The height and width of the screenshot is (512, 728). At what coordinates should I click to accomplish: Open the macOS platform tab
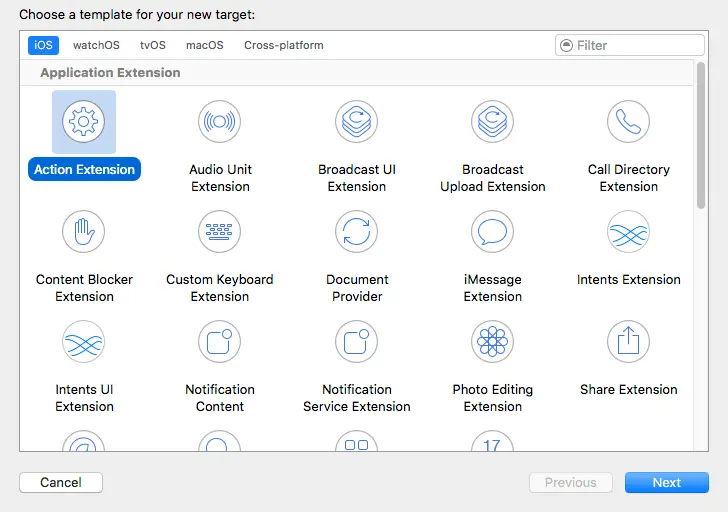pyautogui.click(x=204, y=45)
